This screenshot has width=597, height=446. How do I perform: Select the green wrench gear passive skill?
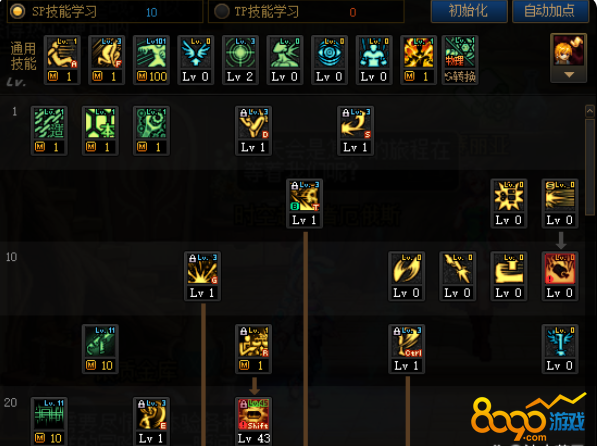coord(151,131)
